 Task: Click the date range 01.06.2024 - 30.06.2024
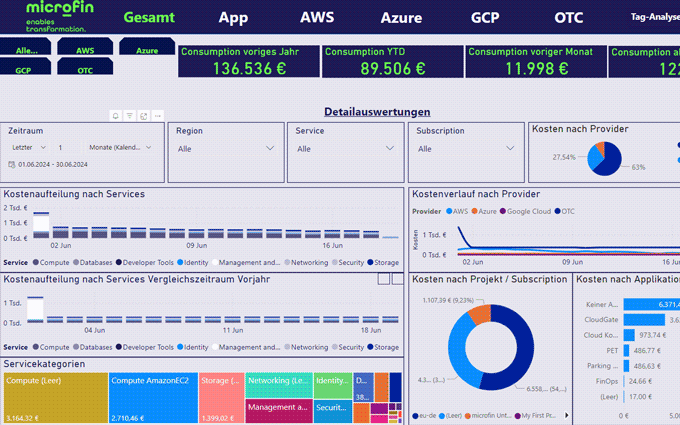tap(53, 164)
